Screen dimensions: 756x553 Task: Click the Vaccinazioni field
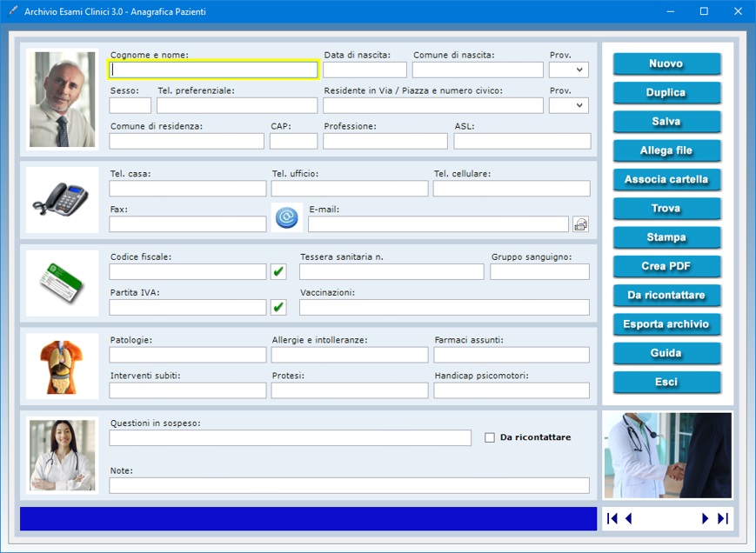pyautogui.click(x=444, y=307)
